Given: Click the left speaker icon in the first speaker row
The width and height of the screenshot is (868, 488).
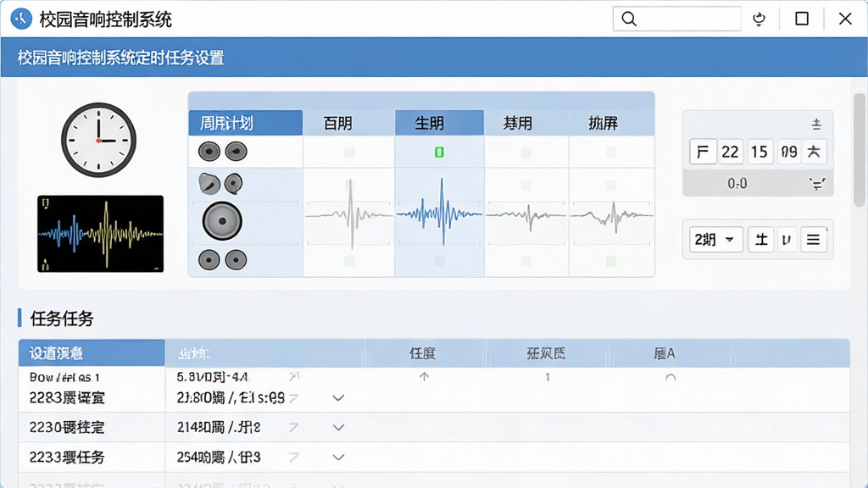Looking at the screenshot, I should coord(209,151).
